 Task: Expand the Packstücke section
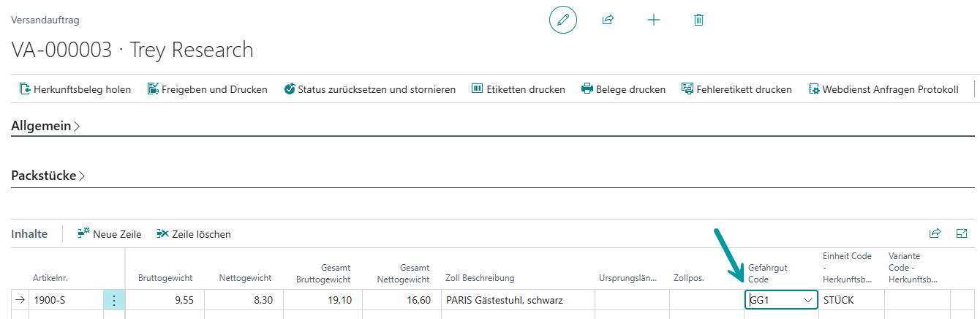[x=48, y=176]
